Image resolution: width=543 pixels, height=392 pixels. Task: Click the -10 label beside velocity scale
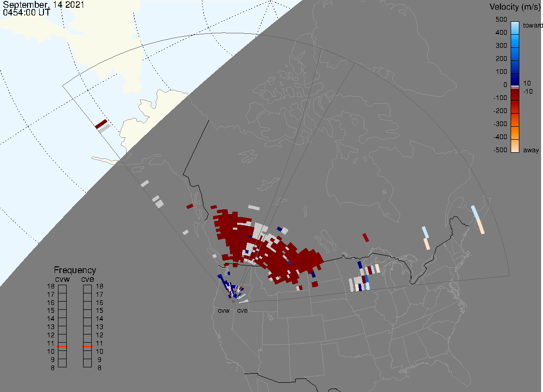pos(528,91)
